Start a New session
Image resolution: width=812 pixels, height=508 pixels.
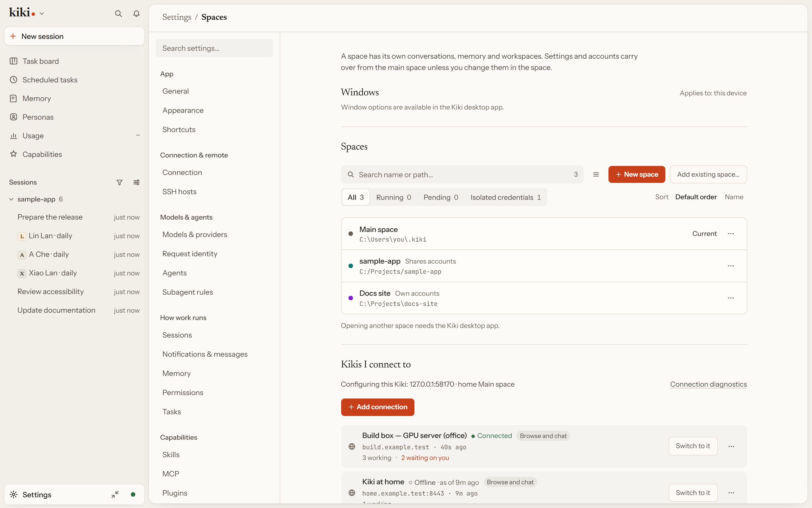(74, 36)
